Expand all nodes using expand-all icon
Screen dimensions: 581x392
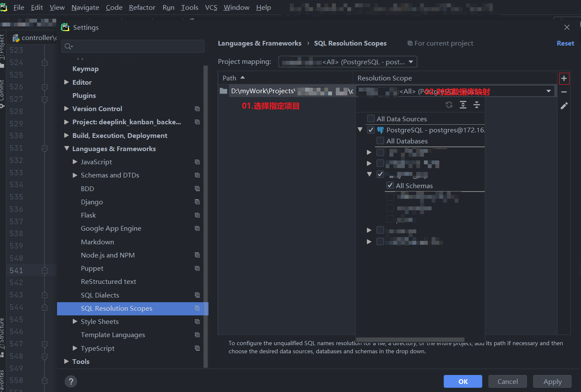click(x=463, y=105)
